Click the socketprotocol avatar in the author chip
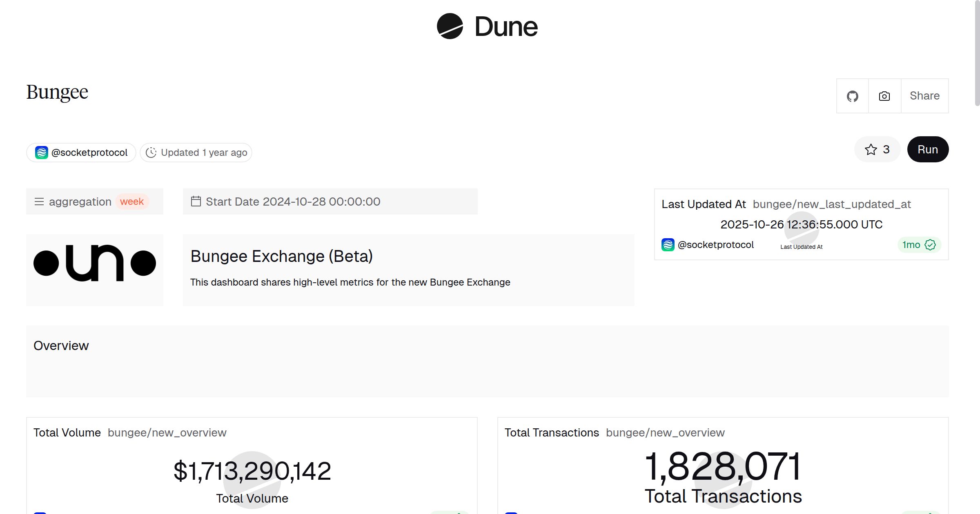 tap(42, 153)
